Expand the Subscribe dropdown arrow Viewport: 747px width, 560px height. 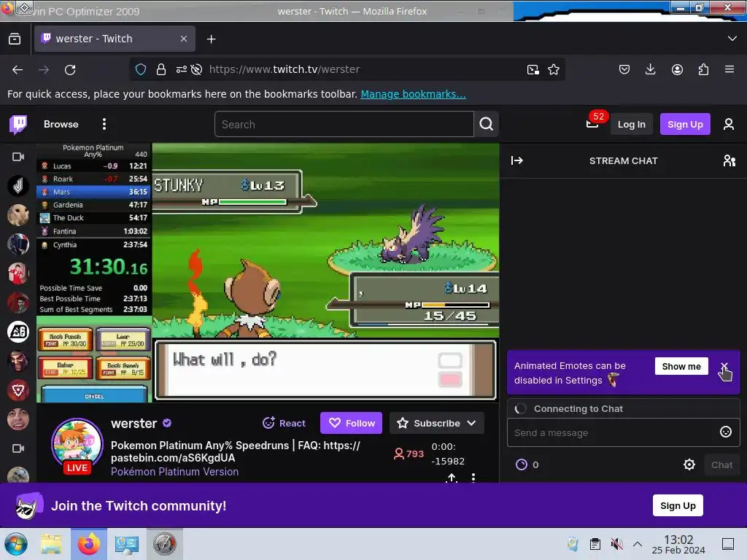(x=471, y=423)
